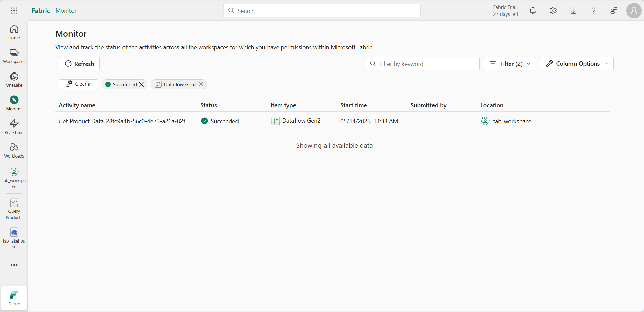Click the Monitor breadcrumb in header
Image resolution: width=644 pixels, height=312 pixels.
tap(66, 11)
